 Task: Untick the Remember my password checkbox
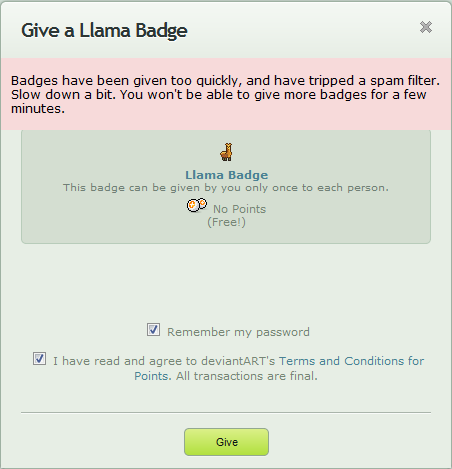153,330
